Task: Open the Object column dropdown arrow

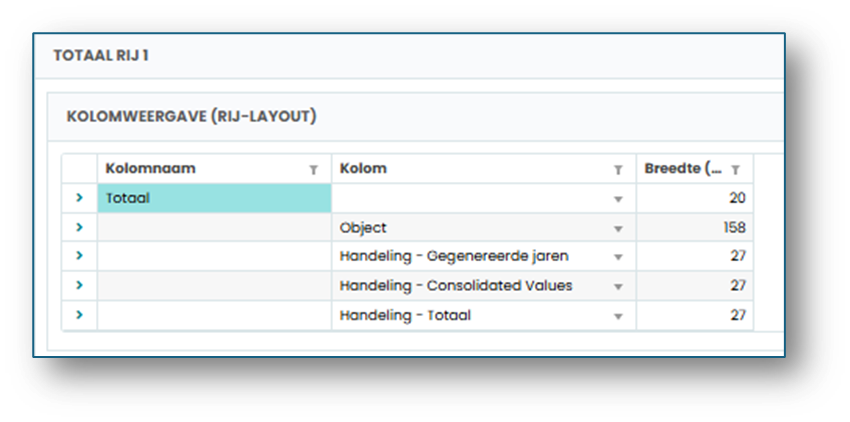Action: 618,228
